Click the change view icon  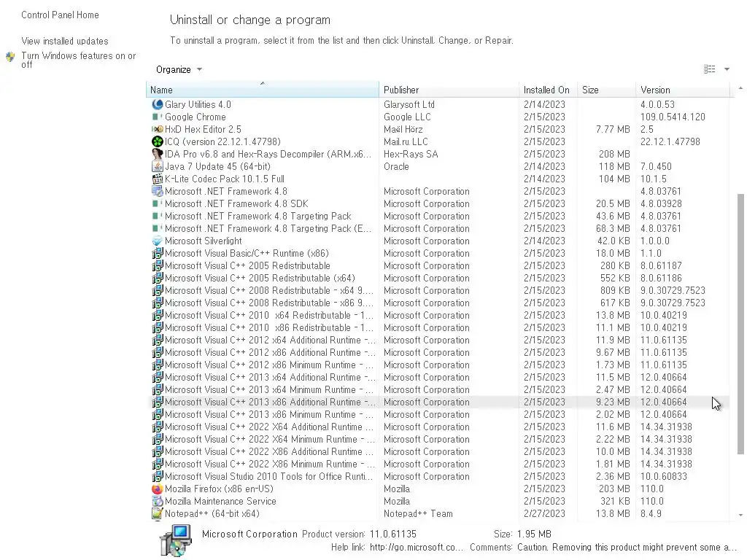click(x=709, y=69)
